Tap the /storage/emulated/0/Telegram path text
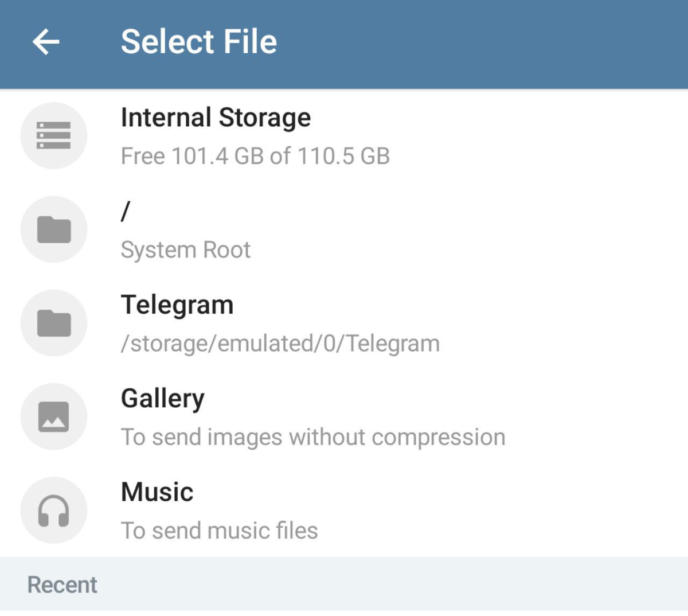The height and width of the screenshot is (616, 688). point(280,344)
